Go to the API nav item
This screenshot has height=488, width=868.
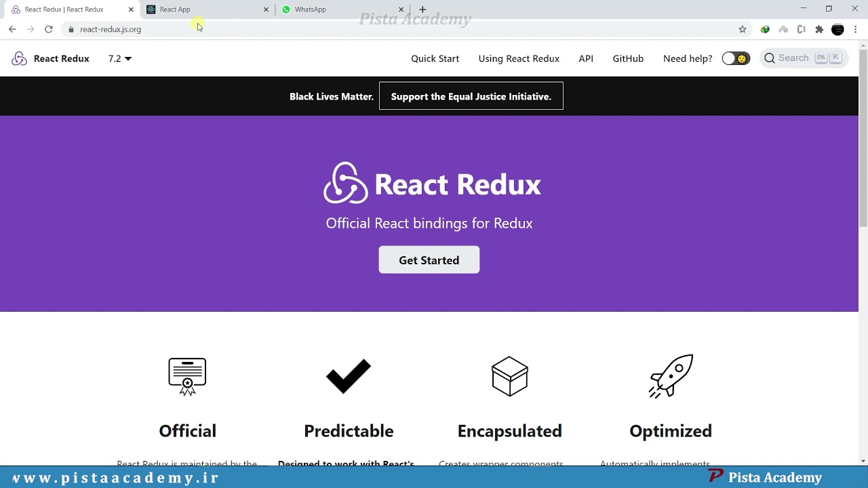click(x=586, y=58)
